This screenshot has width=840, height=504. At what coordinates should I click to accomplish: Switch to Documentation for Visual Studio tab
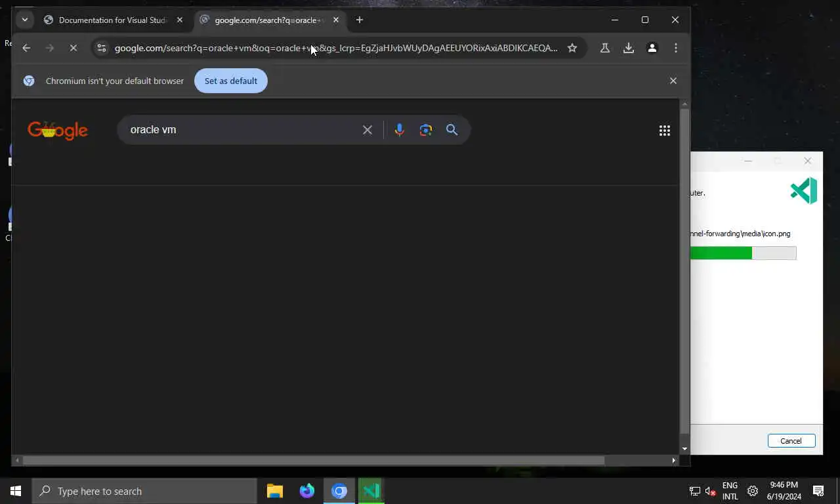(x=114, y=20)
